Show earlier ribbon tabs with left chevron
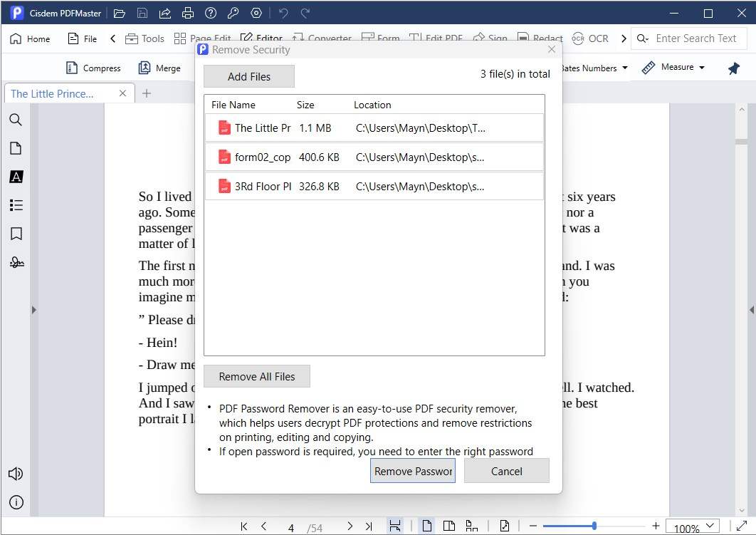This screenshot has height=535, width=756. point(112,38)
